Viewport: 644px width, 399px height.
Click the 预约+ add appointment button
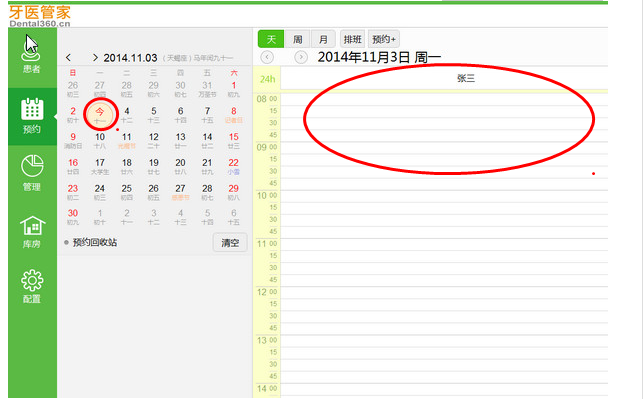(x=384, y=39)
